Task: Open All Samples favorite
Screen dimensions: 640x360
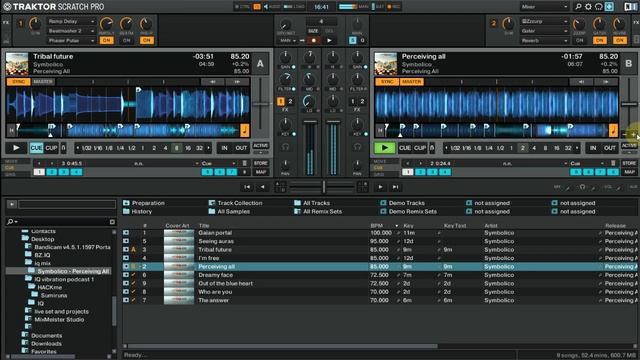Action: [233, 211]
